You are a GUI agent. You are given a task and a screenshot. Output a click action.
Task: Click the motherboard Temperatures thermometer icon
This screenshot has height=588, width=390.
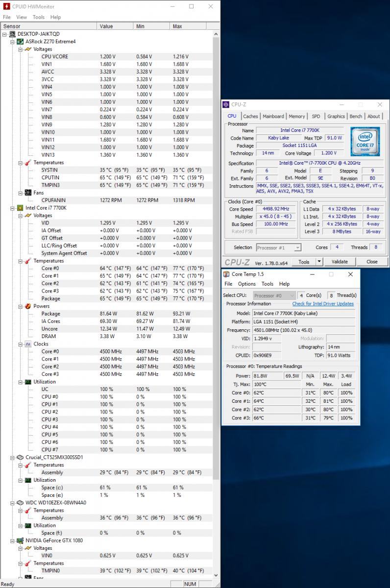(28, 163)
